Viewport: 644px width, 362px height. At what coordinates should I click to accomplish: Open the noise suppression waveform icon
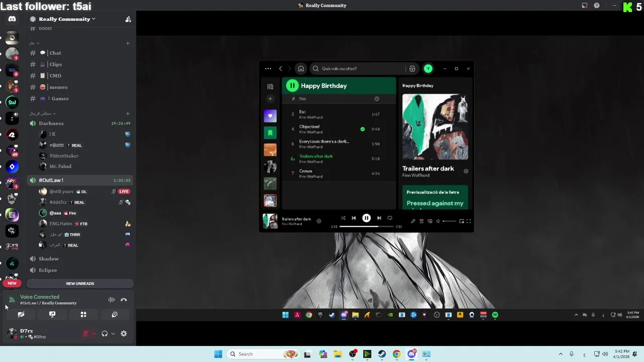112,300
